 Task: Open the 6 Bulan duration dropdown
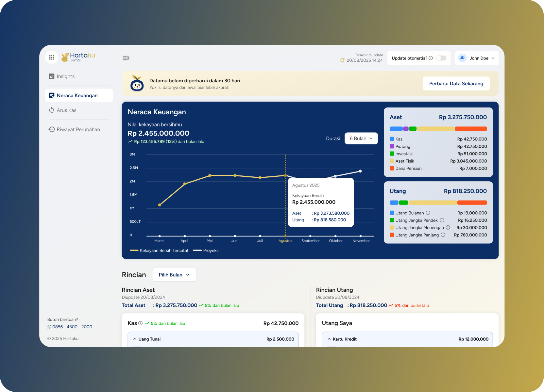pos(361,139)
